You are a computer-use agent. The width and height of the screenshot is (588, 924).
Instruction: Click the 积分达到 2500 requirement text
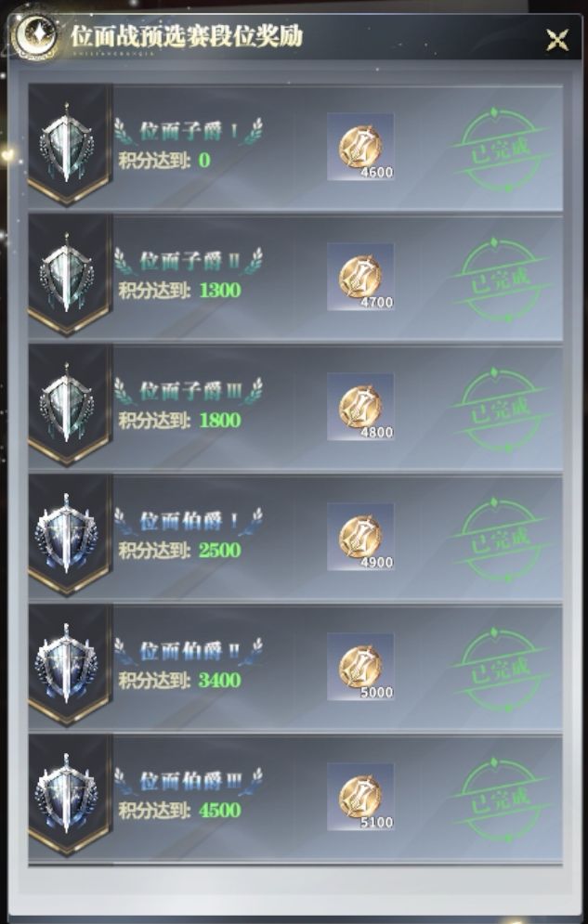click(x=179, y=551)
